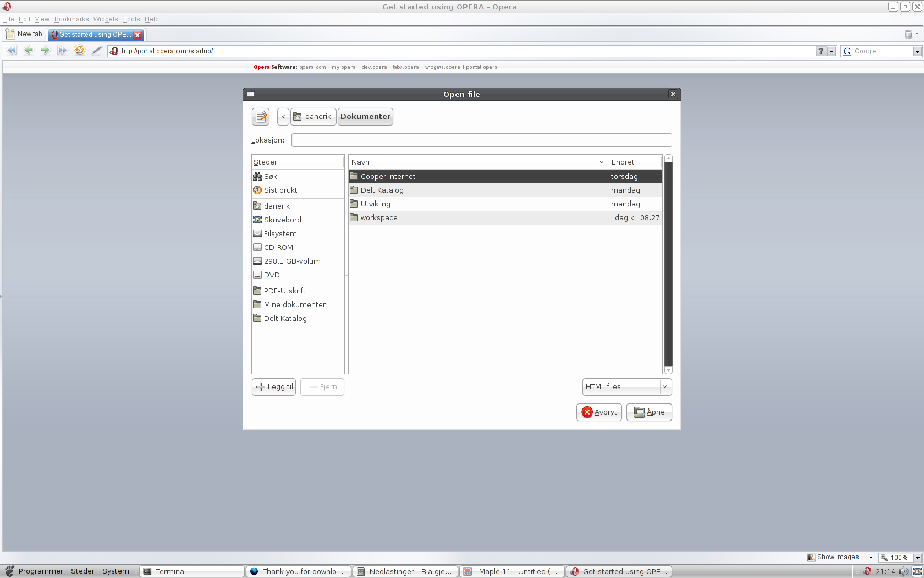Switch to Terminal in taskbar
The height and width of the screenshot is (578, 924).
click(x=191, y=571)
